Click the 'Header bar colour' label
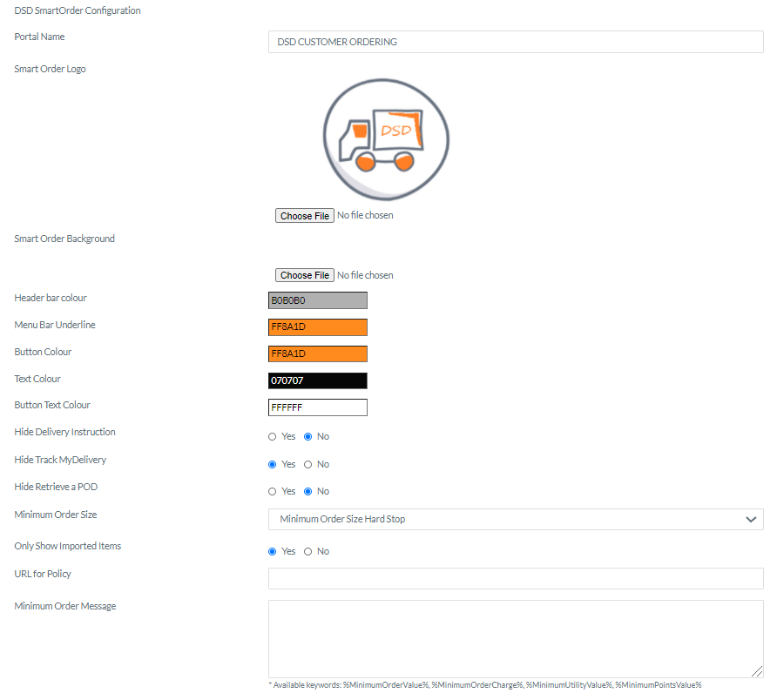Image resolution: width=777 pixels, height=700 pixels. 51,298
